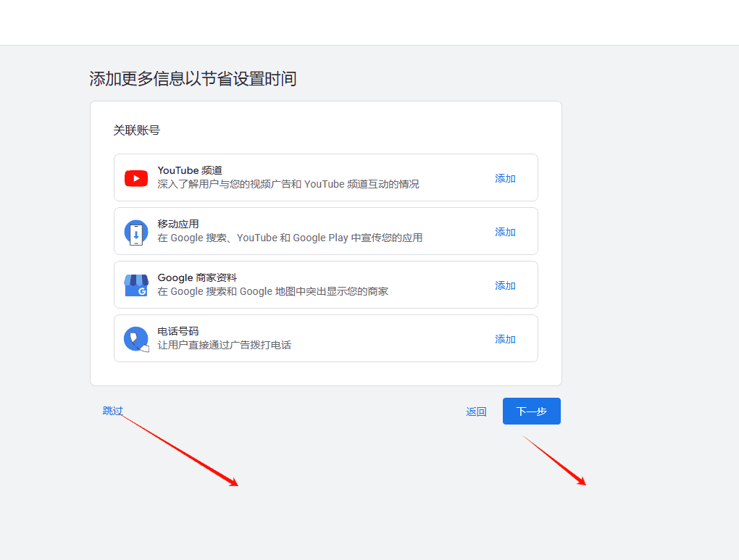Go back with the 返回 link
This screenshot has width=739, height=560.
click(x=476, y=411)
